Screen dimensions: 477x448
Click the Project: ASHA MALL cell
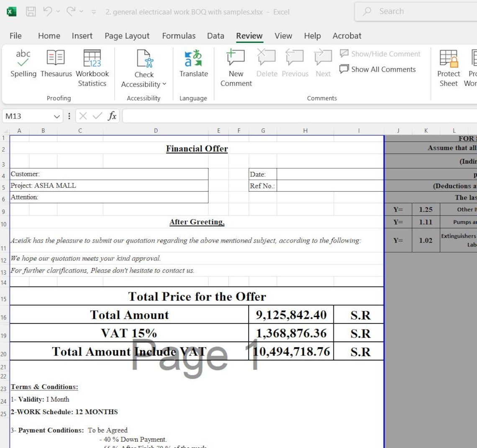[109, 186]
